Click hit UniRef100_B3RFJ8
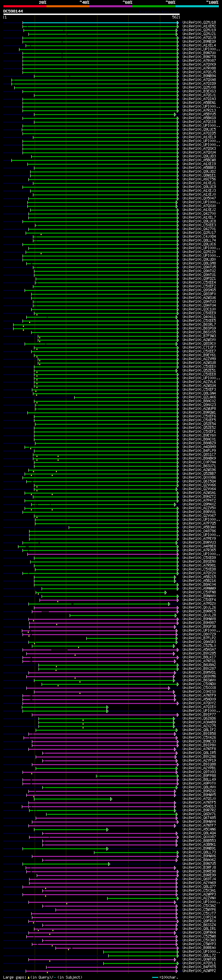222x980 pixels. click(199, 867)
